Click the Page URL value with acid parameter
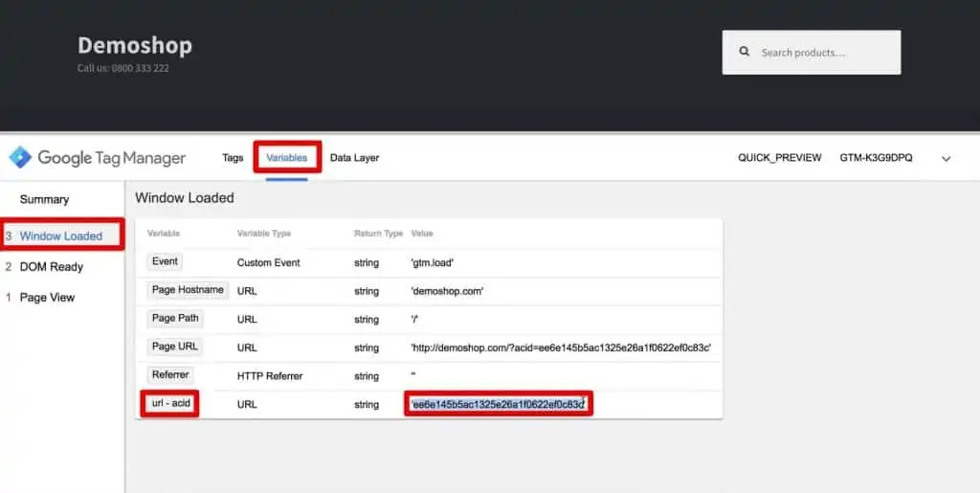This screenshot has width=980, height=493. coord(561,347)
